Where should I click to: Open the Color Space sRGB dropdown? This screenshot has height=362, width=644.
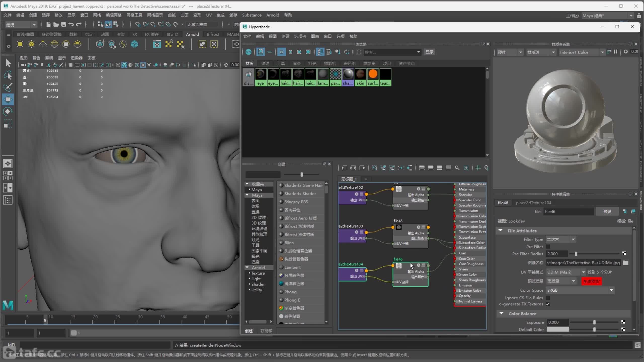click(580, 290)
